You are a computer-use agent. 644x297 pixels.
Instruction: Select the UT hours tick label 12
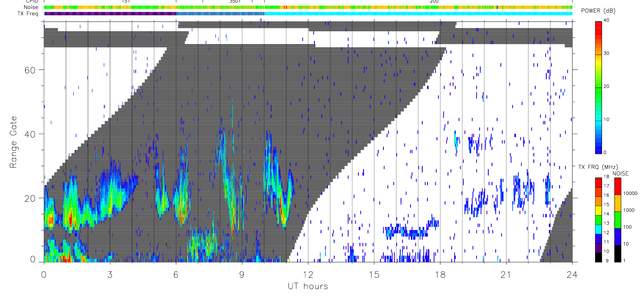click(x=308, y=275)
